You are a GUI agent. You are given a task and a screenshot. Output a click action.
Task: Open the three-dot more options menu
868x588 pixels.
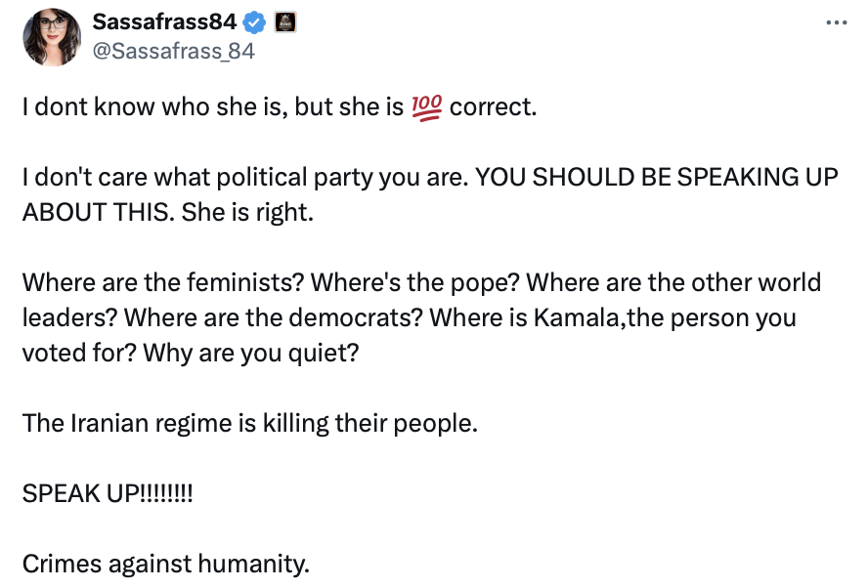[x=836, y=22]
